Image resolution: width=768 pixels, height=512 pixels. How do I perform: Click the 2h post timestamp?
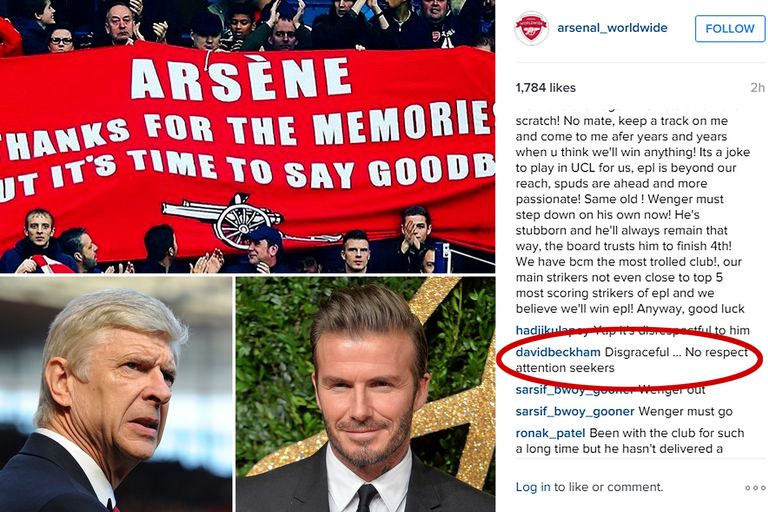coord(757,88)
